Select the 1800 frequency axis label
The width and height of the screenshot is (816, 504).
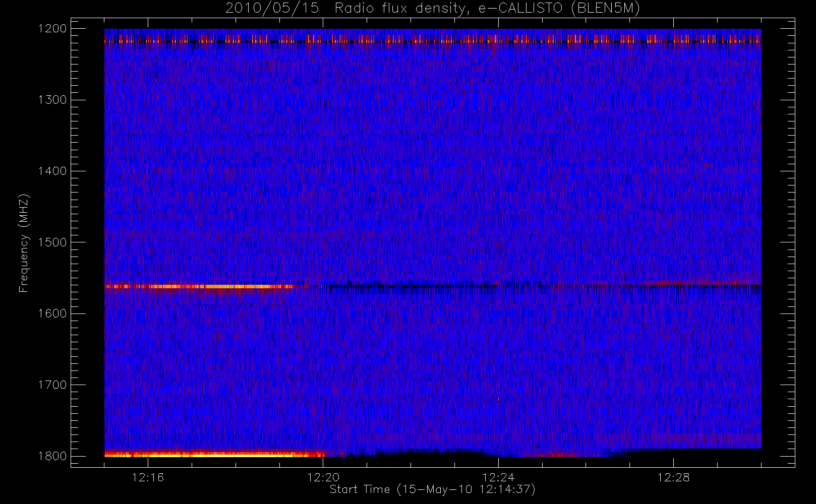point(52,456)
